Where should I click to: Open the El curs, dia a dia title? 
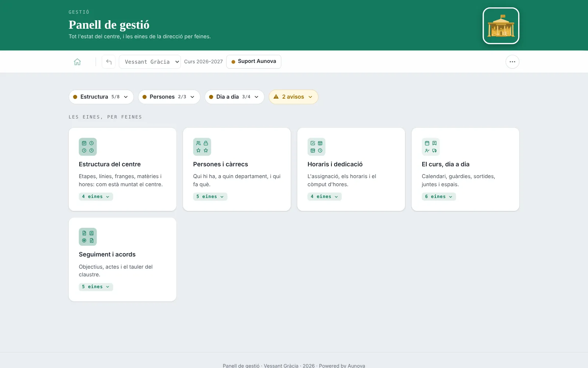(446, 164)
